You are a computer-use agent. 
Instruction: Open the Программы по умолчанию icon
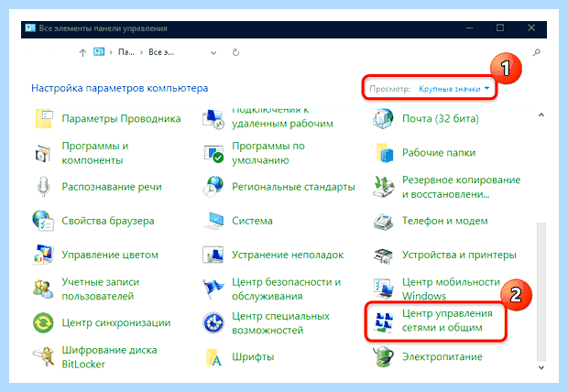point(213,153)
